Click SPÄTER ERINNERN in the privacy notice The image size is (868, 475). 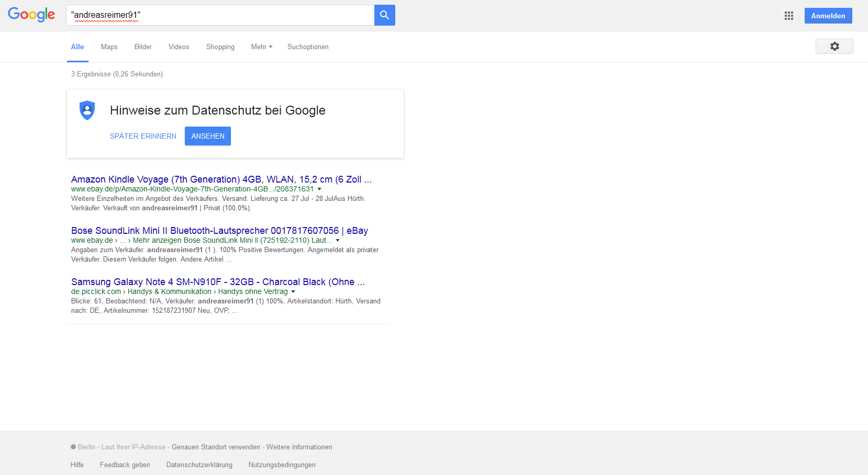point(143,136)
